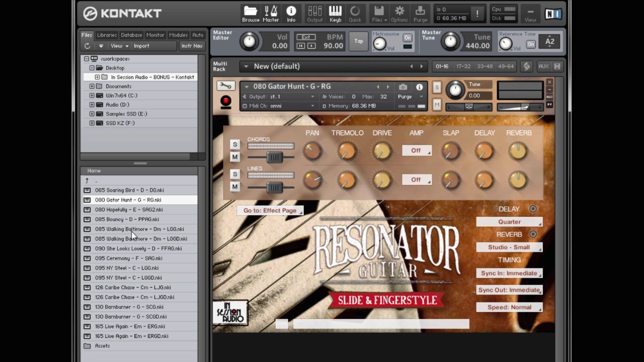Toggle the DELAY power button
Screen dimensions: 644x362
tap(533, 209)
